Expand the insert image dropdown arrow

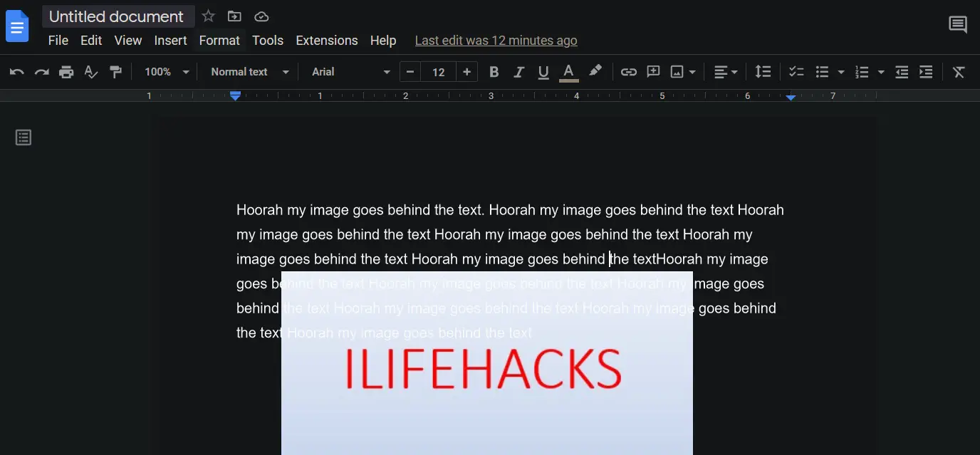692,72
